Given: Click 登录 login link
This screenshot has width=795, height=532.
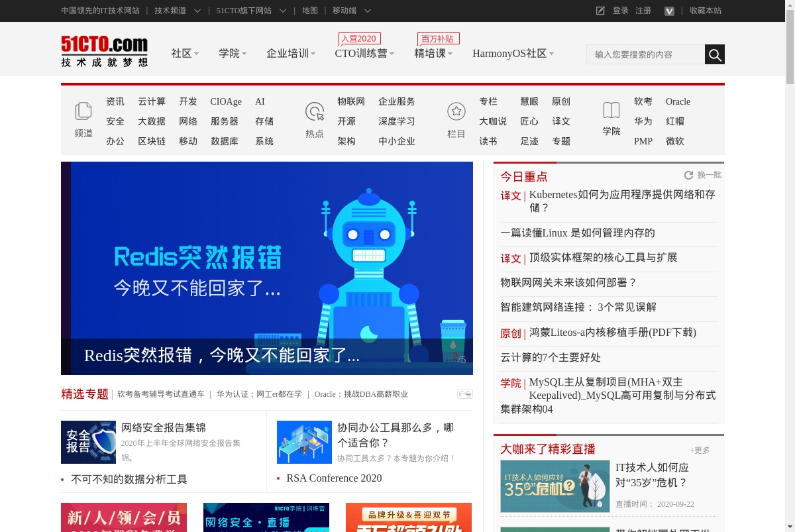Looking at the screenshot, I should [621, 11].
